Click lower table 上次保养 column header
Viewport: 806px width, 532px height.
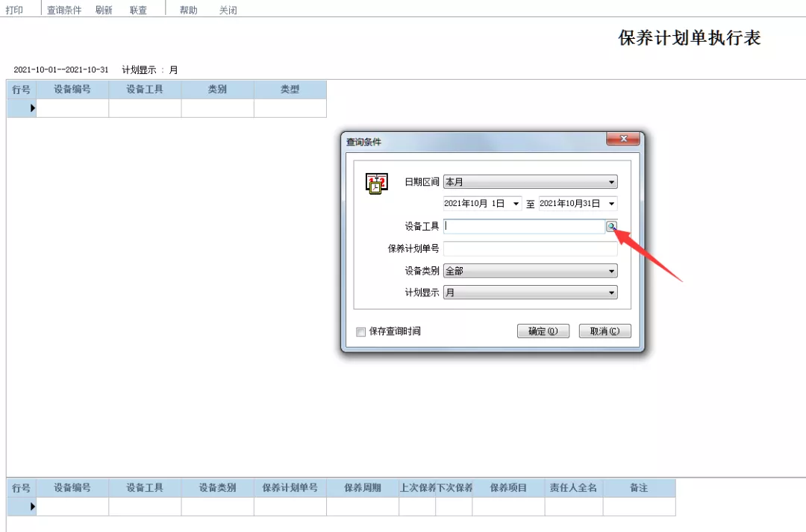417,488
